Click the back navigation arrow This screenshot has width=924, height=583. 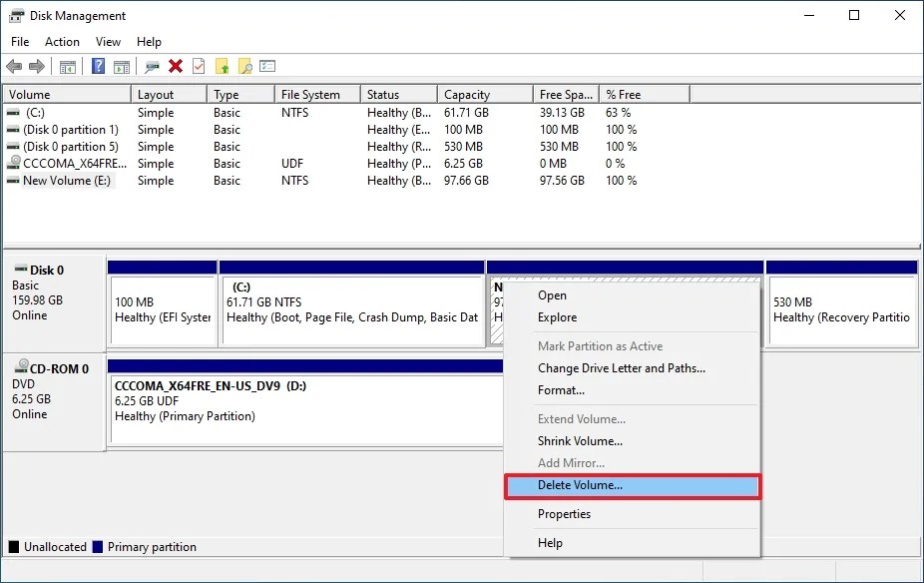pos(14,67)
